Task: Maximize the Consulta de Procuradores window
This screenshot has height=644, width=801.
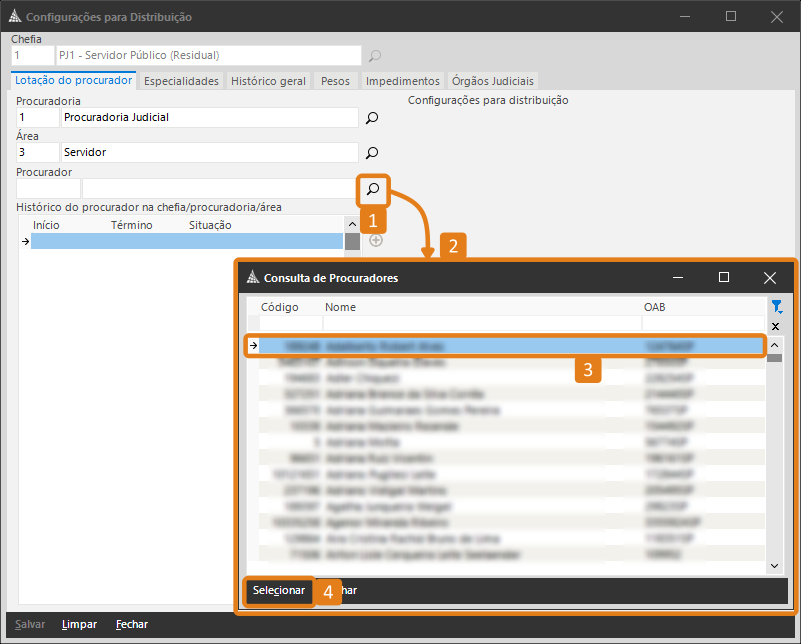Action: click(724, 278)
